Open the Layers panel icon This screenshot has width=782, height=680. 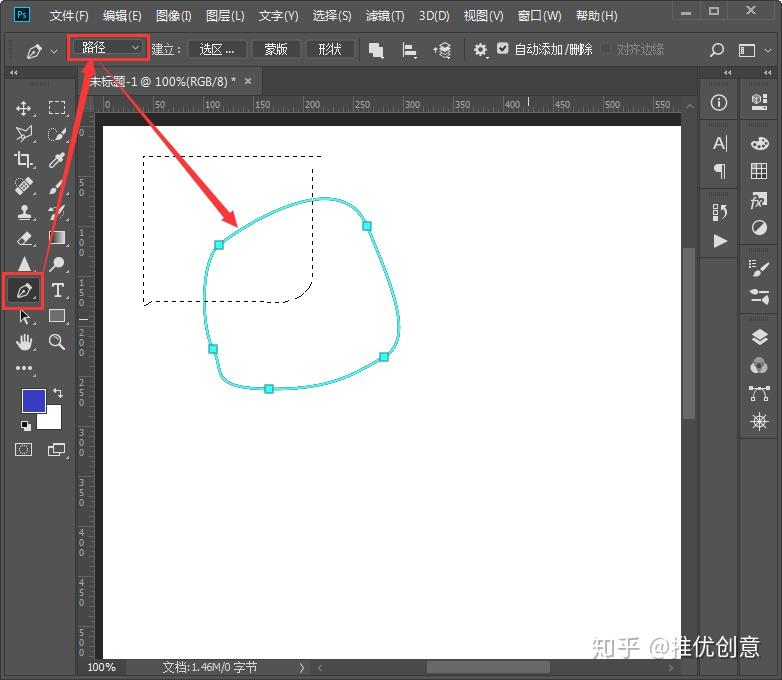pyautogui.click(x=759, y=338)
